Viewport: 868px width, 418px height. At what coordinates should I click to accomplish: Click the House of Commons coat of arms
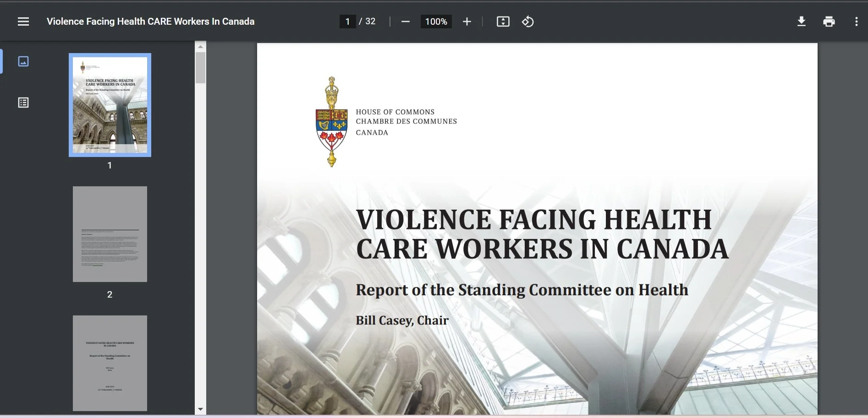click(x=331, y=122)
